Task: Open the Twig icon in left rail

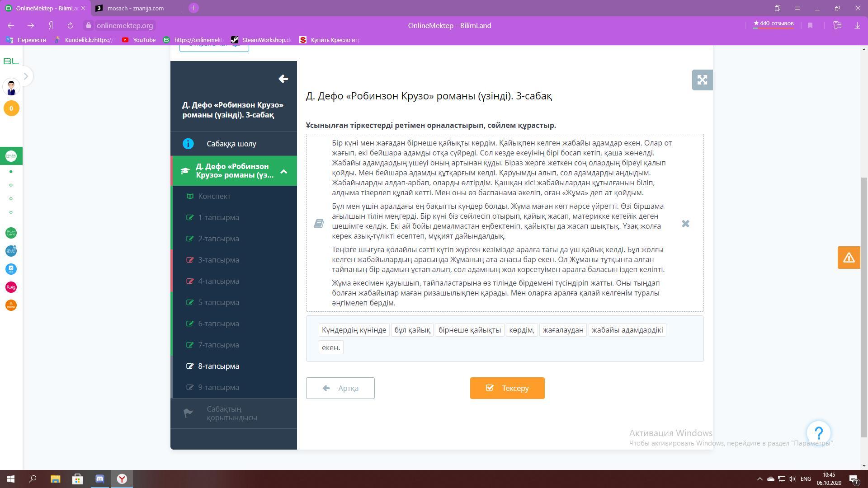Action: [x=11, y=287]
